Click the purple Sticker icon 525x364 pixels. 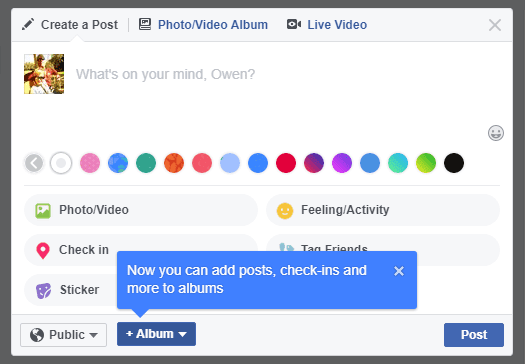44,291
